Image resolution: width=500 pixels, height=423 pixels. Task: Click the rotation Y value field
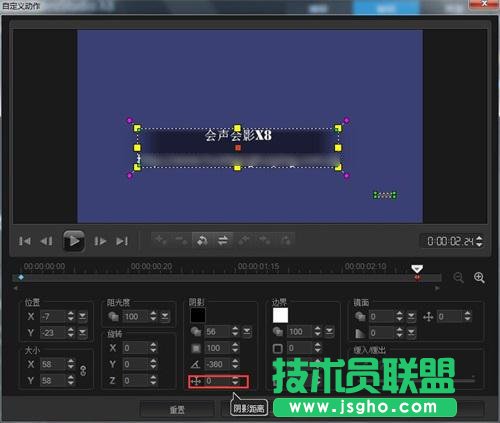pos(135,364)
